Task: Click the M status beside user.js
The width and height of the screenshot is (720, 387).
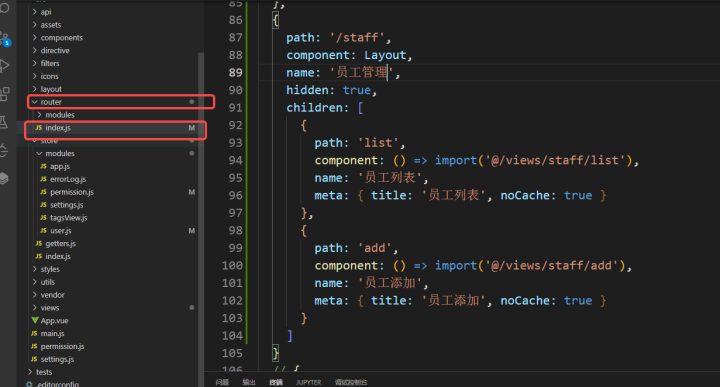Action: (191, 230)
